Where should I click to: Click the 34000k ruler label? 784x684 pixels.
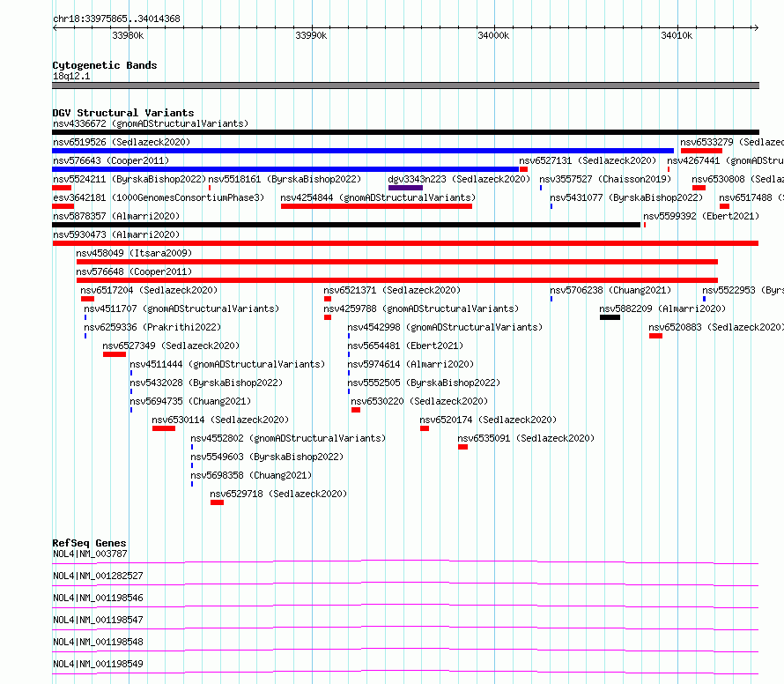tap(493, 35)
